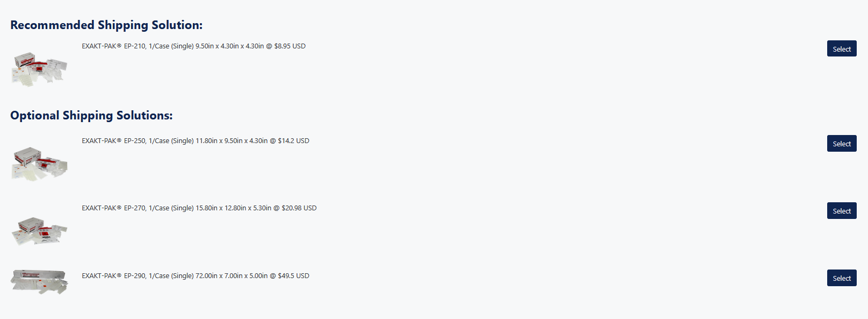868x319 pixels.
Task: Click the $8.95 USD price text
Action: point(290,46)
